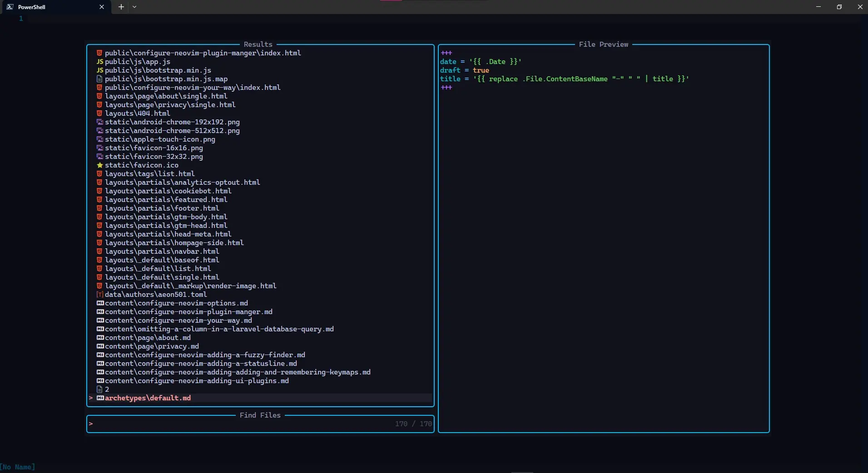The height and width of the screenshot is (473, 868).
Task: Click the image icon beside apple-touch-icon.png
Action: (100, 139)
